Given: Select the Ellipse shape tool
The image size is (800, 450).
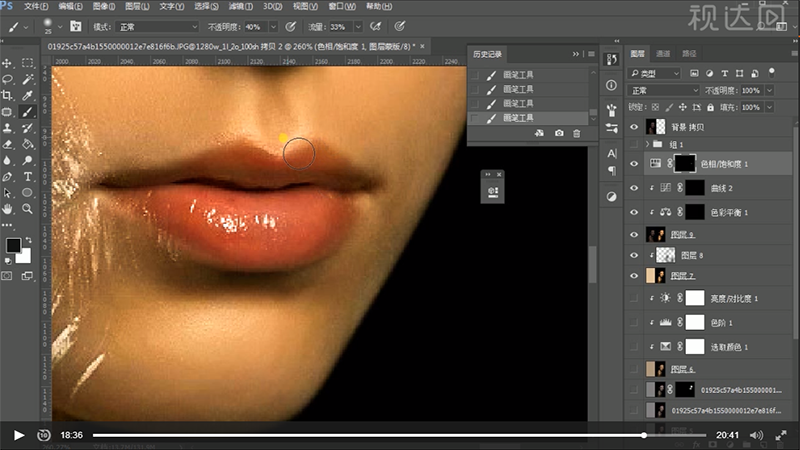Looking at the screenshot, I should (28, 193).
